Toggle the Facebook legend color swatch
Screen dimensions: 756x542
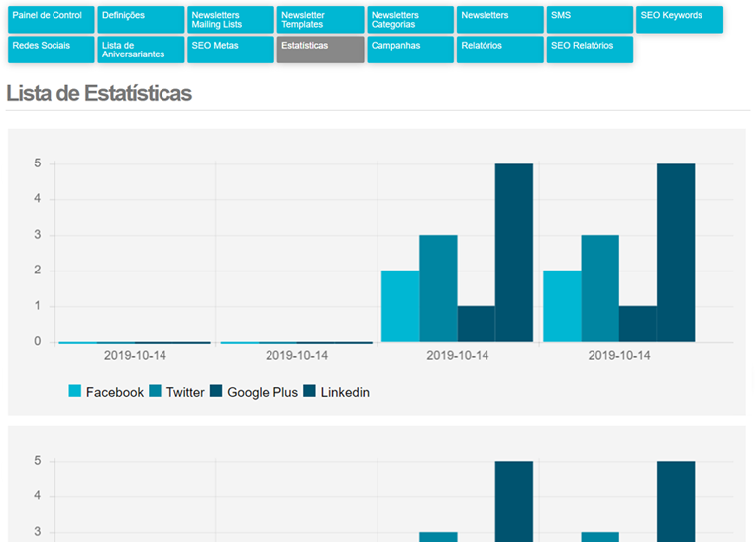coord(74,391)
